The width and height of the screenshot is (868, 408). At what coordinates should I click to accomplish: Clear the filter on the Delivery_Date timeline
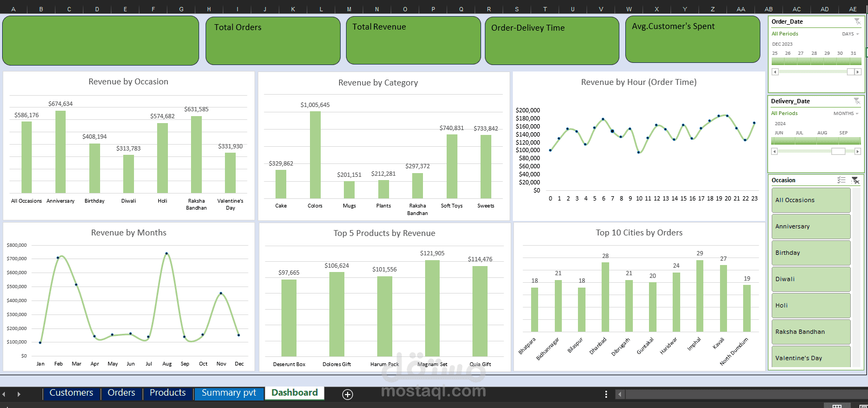coord(857,101)
